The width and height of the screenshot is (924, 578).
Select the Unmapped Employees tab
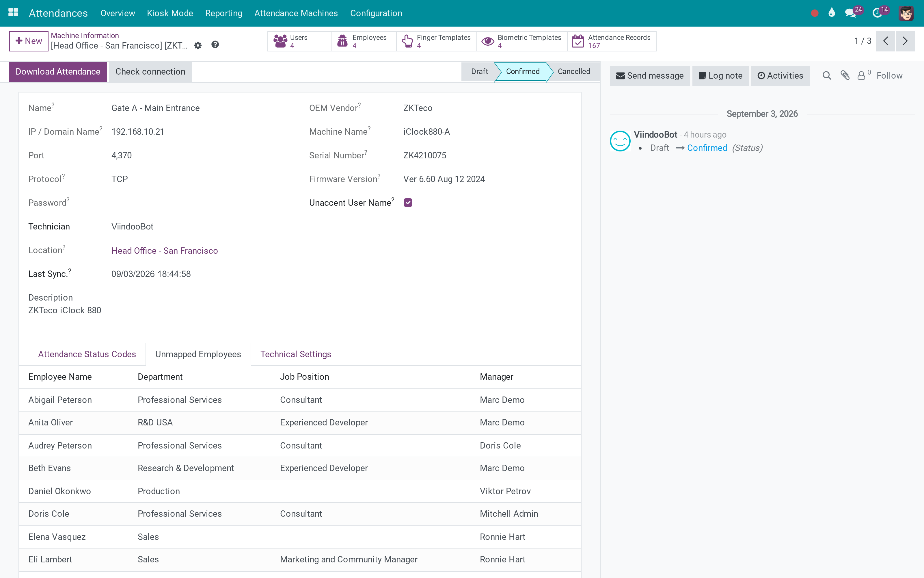(198, 354)
